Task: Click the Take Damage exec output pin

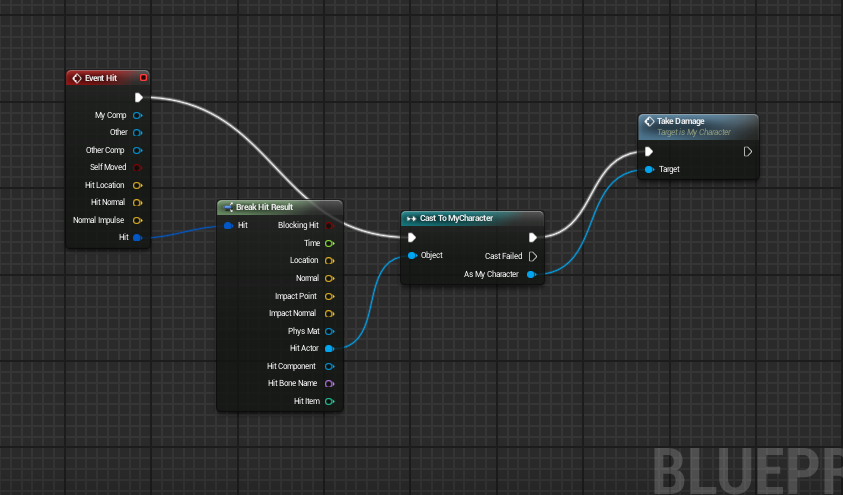Action: click(x=747, y=152)
